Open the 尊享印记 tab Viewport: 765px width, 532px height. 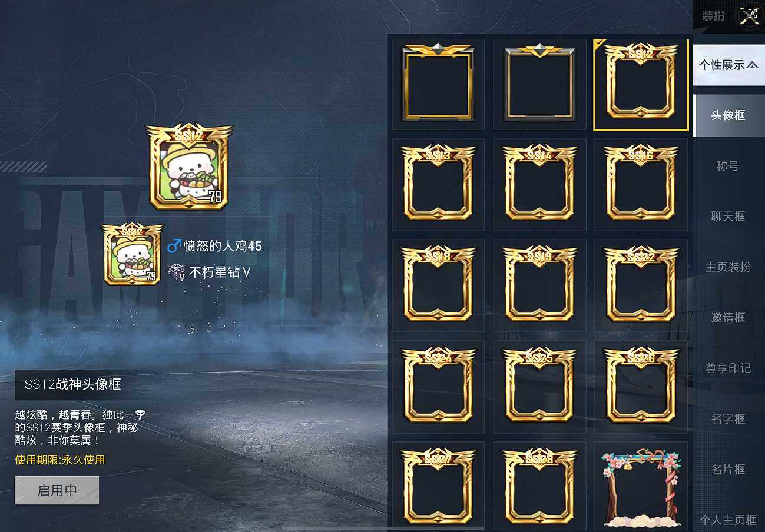tap(728, 368)
